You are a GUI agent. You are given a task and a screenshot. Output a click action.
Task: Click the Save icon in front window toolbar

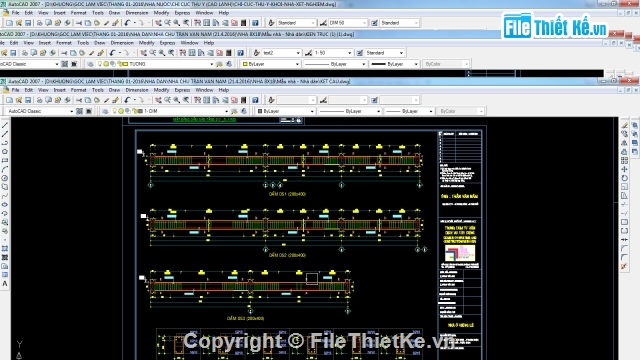28,100
